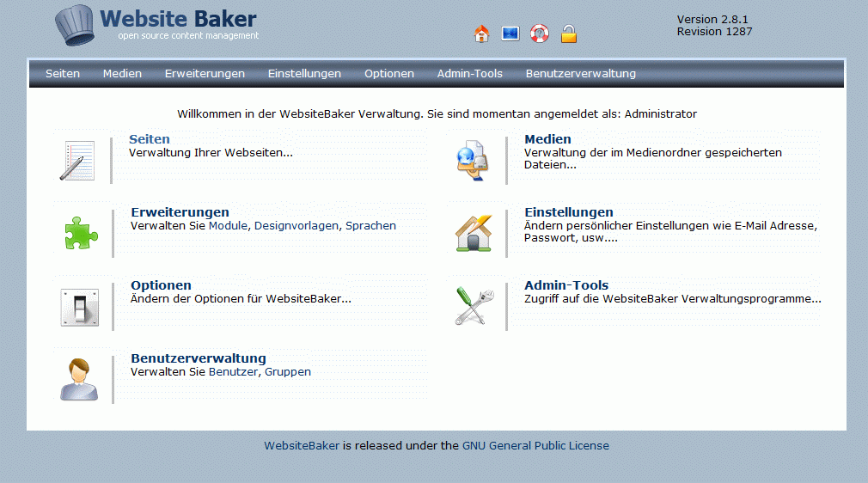Viewport: 868px width, 483px height.
Task: Open the GNU General Public License link
Action: pos(535,445)
